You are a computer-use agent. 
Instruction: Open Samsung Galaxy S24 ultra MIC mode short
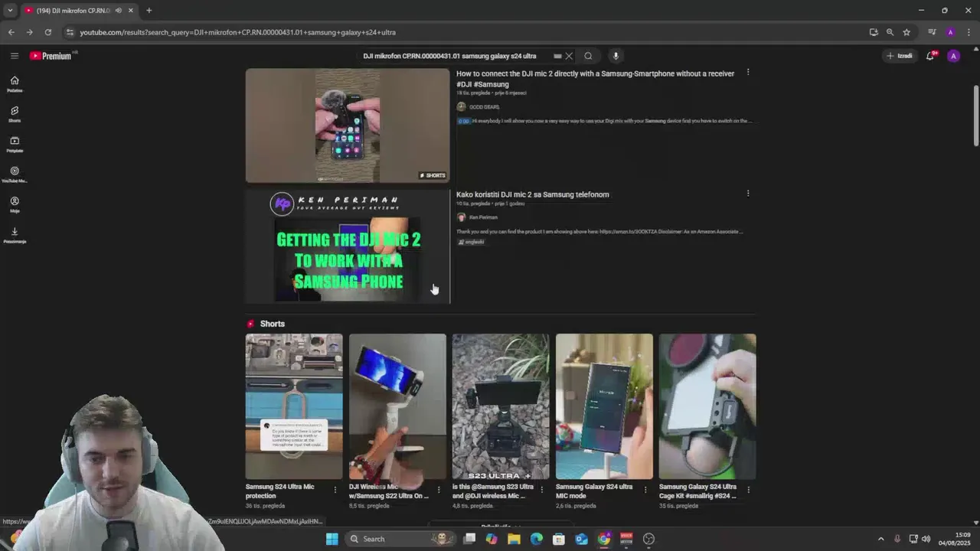(604, 406)
